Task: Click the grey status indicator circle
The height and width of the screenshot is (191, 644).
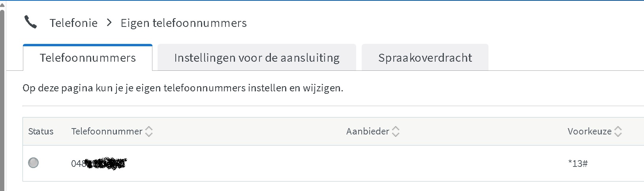Action: (34, 163)
